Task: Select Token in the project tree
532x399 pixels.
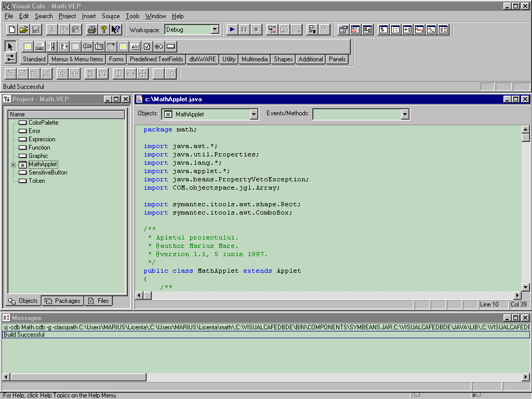Action: 37,181
